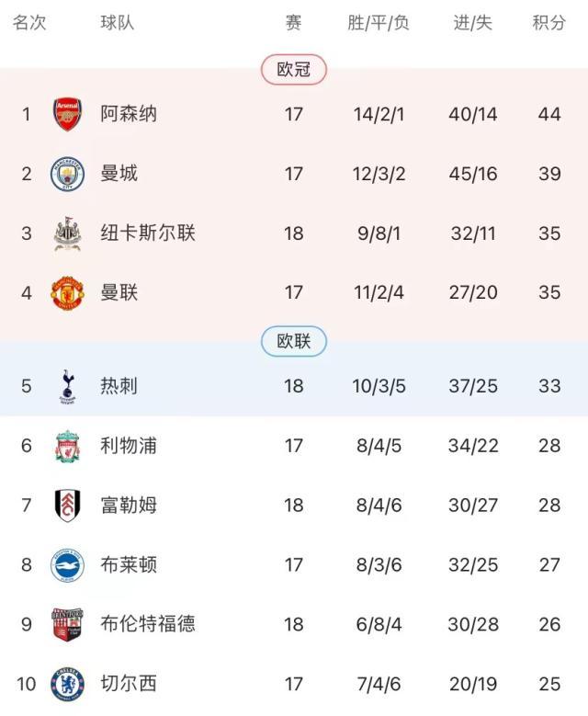Click Arsenal's 44 points value

coord(549,114)
